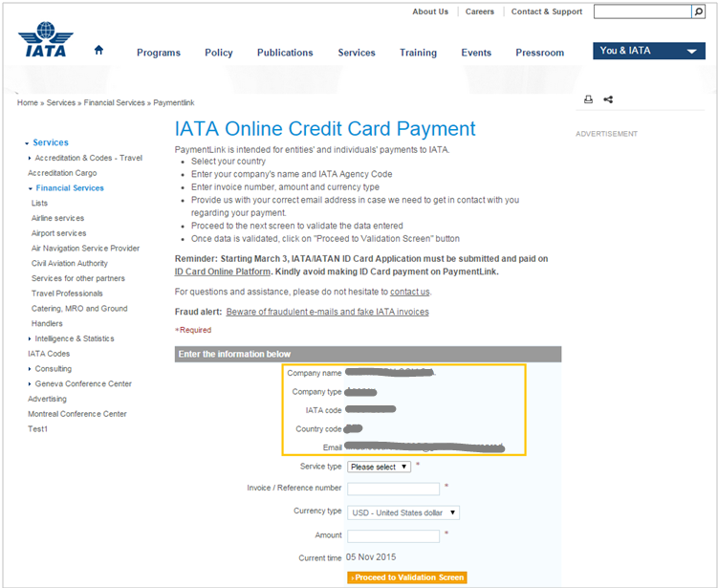Click Careers link
Viewport: 718px width, 588px height.
pos(480,11)
